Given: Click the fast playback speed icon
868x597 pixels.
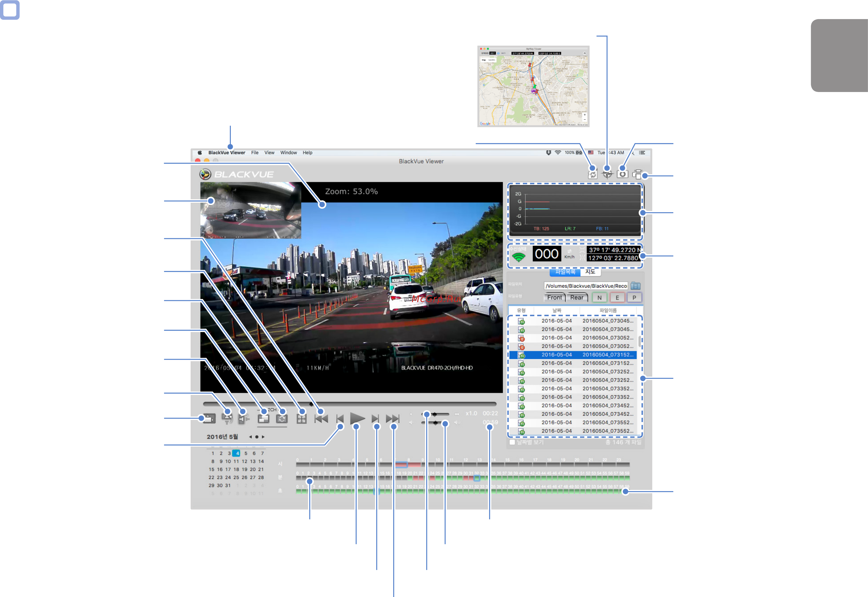Looking at the screenshot, I should pos(457,414).
